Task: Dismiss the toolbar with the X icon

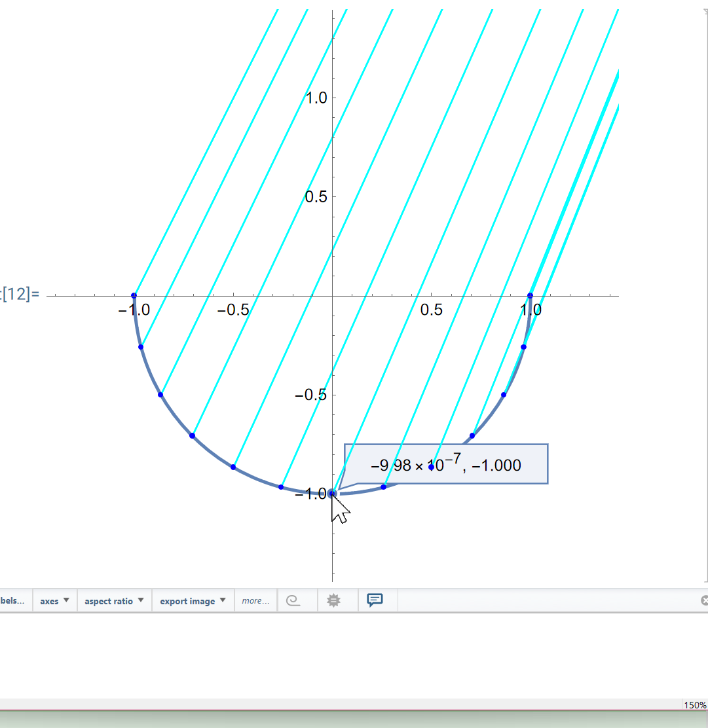Action: [704, 600]
